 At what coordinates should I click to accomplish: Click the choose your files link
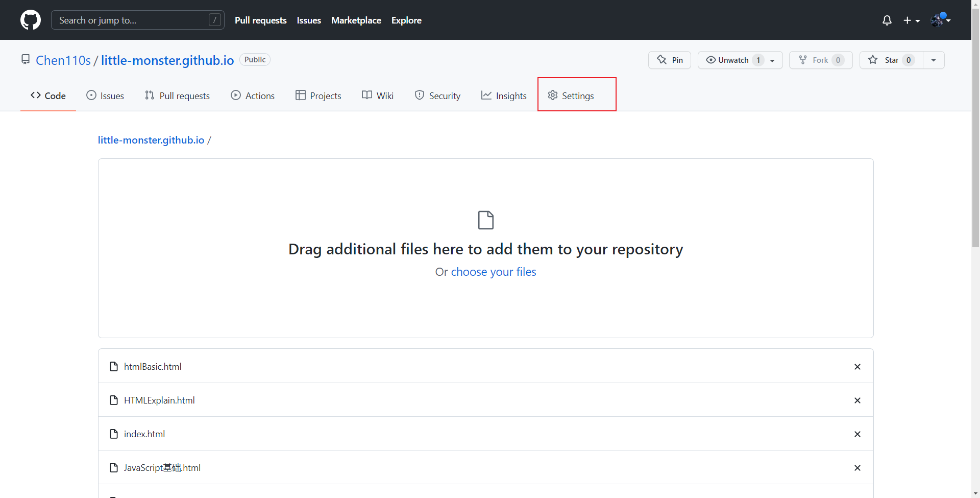tap(494, 272)
